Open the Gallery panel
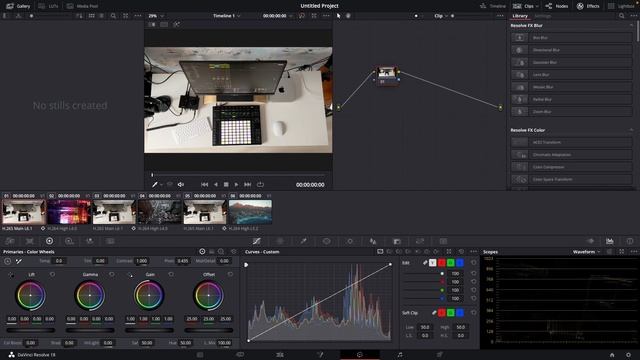This screenshot has width=640, height=360. [18, 6]
